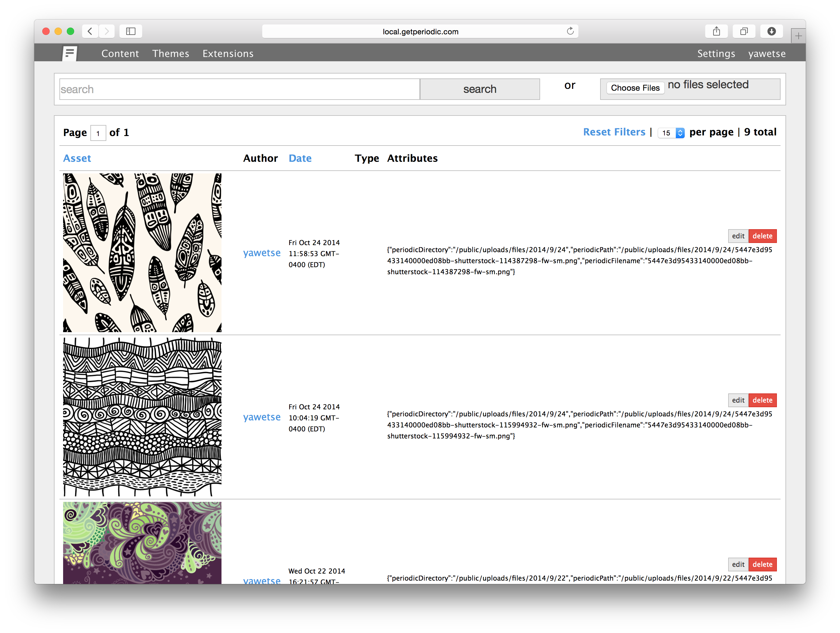Open the Extensions menu
The image size is (840, 633).
tap(228, 54)
